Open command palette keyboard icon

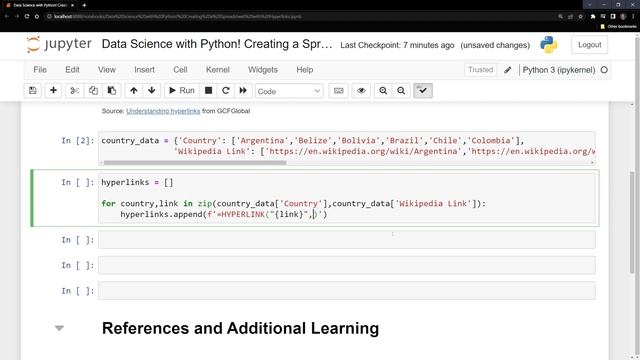point(338,91)
